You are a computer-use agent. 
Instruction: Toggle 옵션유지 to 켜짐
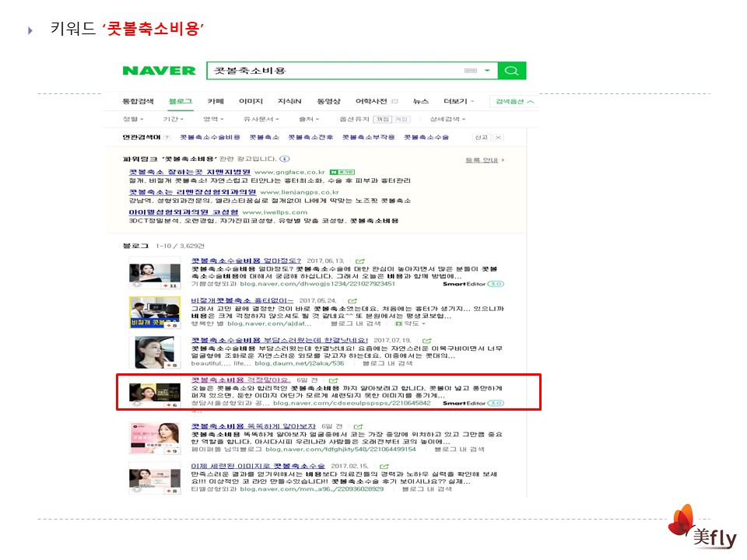tap(381, 119)
